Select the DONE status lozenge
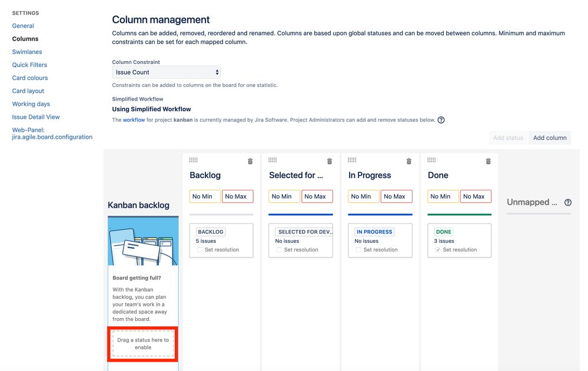 pos(444,232)
